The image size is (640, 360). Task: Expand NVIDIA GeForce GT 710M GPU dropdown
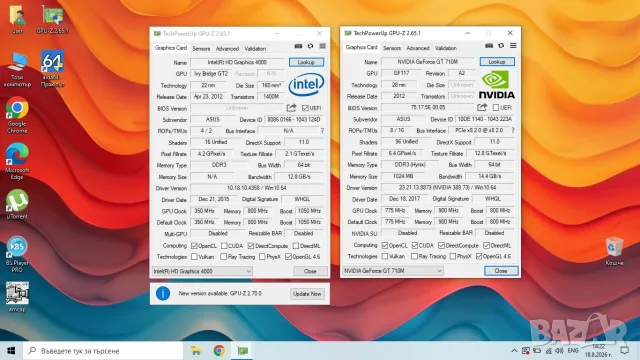[x=393, y=271]
